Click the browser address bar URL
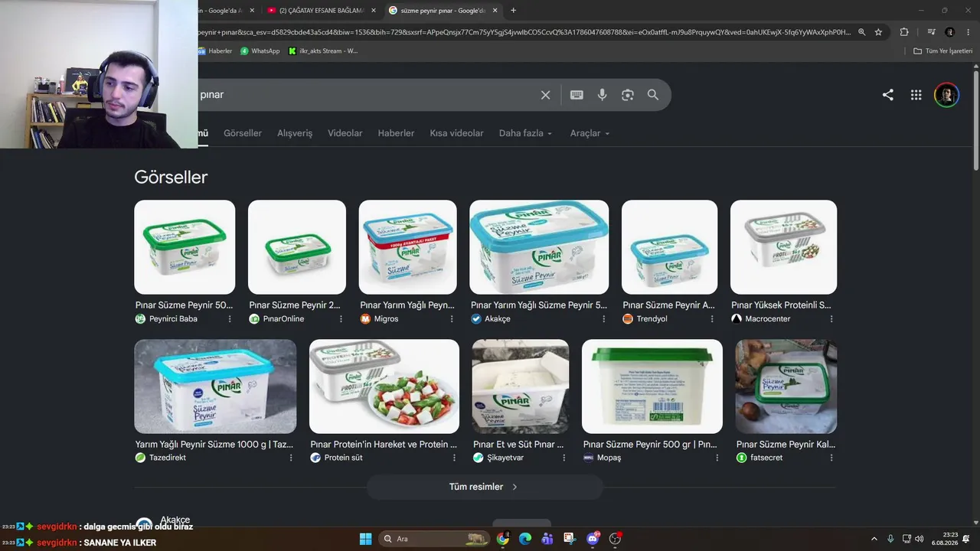 524,32
